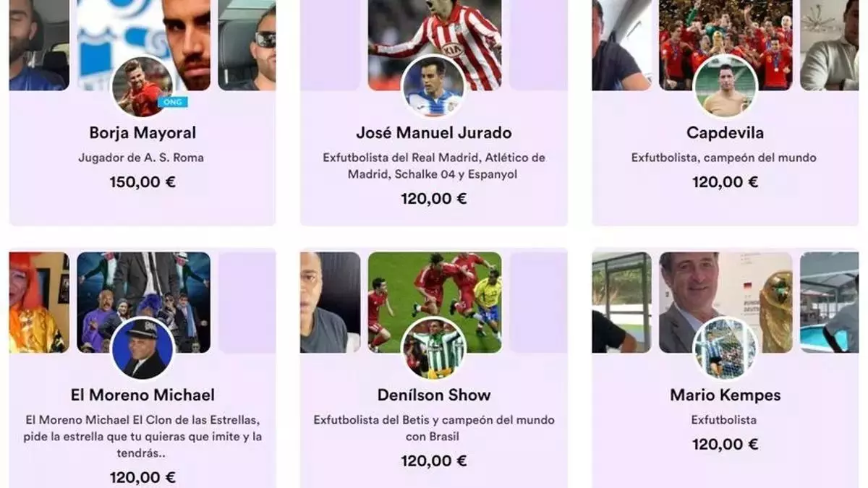Image resolution: width=868 pixels, height=488 pixels.
Task: Click Capdevila's circular avatar
Action: [725, 87]
